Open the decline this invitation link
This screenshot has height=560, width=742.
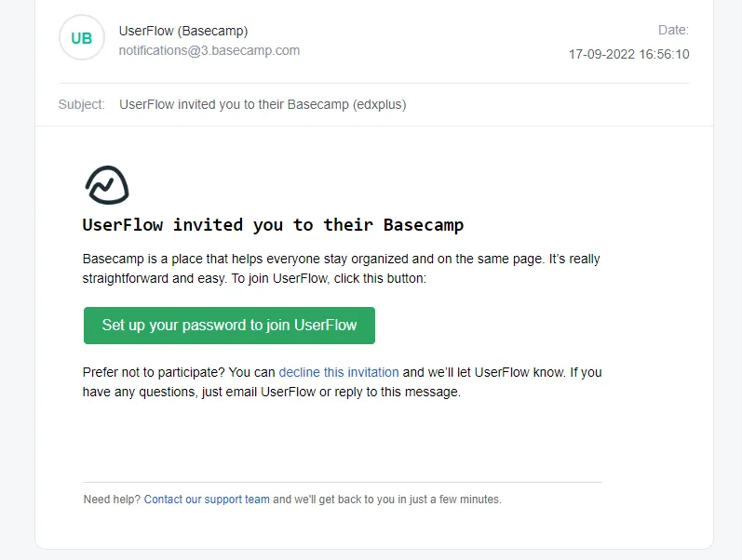coord(339,372)
